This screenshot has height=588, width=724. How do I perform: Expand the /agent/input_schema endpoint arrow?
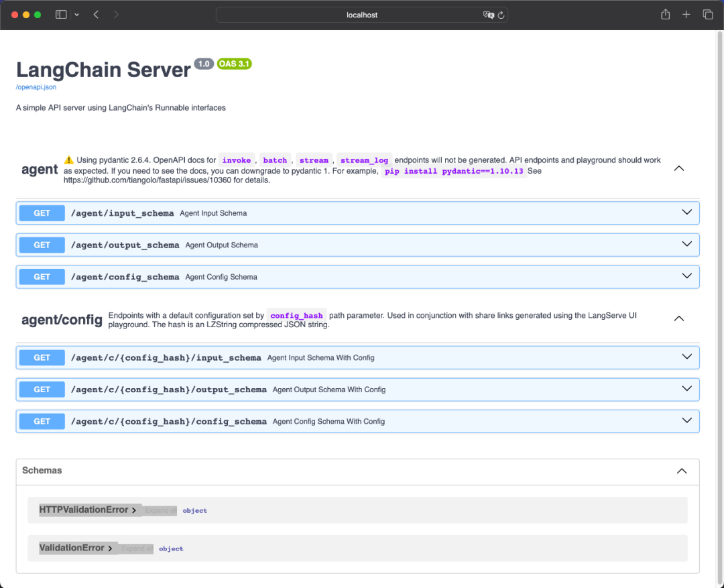tap(686, 213)
